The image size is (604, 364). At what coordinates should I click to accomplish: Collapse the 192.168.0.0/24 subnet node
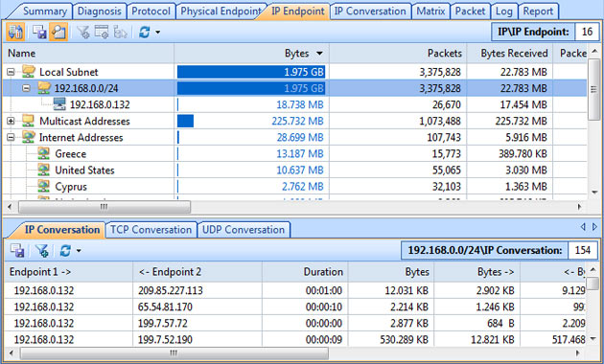pyautogui.click(x=26, y=88)
